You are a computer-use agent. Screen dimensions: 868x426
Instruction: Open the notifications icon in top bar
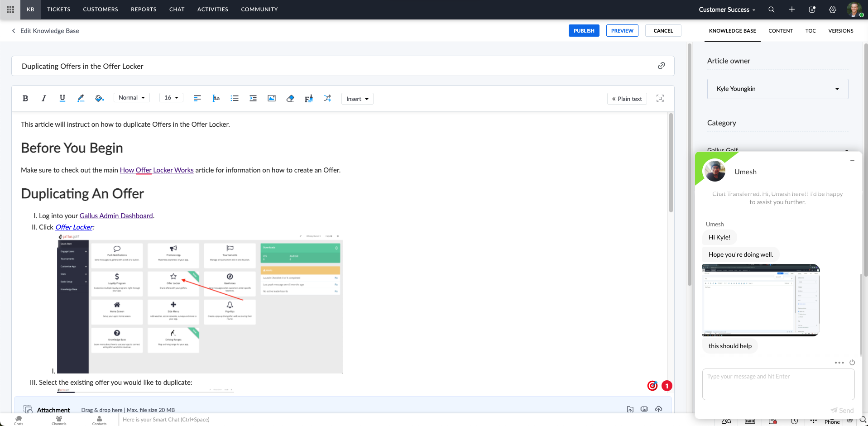[812, 10]
